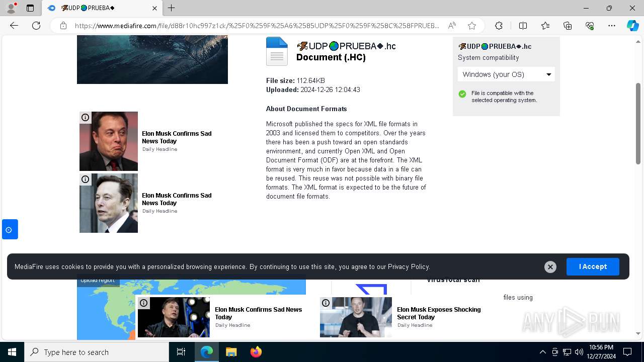
Task: Refresh the current page
Action: [36, 26]
